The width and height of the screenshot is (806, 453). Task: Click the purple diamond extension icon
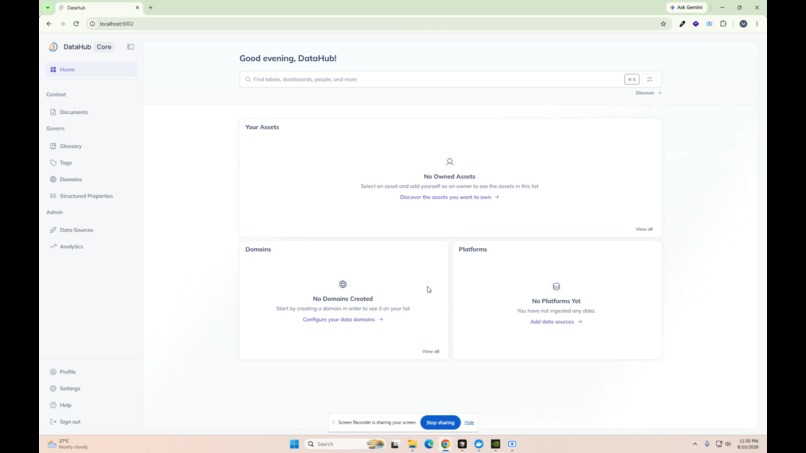tap(695, 24)
